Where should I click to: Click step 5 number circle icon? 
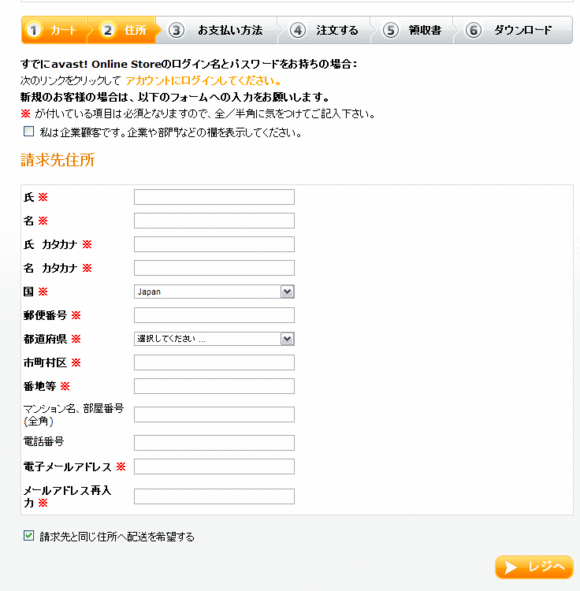(390, 30)
